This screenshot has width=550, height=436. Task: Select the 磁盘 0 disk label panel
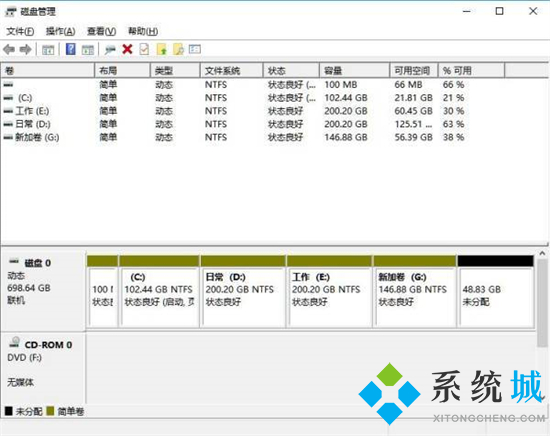pyautogui.click(x=43, y=290)
